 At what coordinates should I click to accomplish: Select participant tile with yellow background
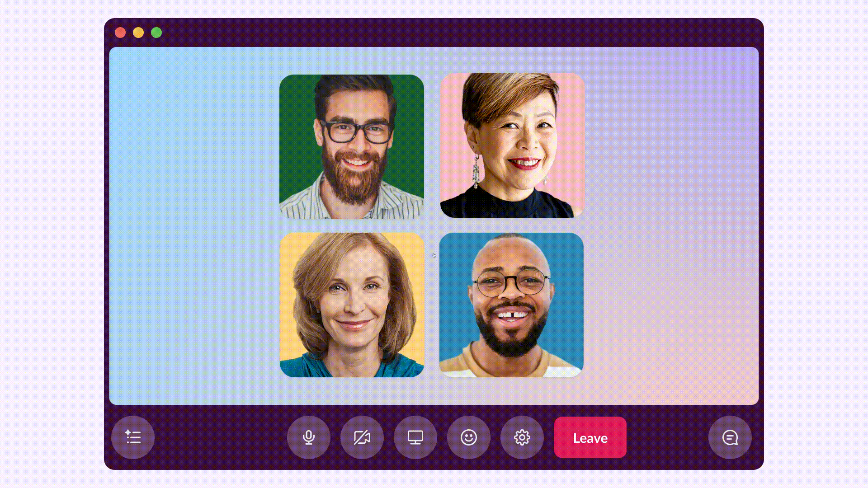(x=352, y=305)
